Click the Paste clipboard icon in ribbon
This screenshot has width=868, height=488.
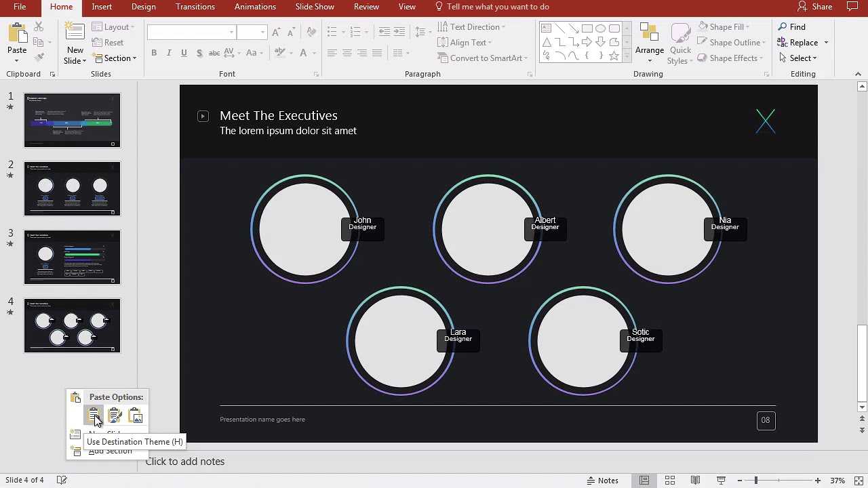(17, 34)
